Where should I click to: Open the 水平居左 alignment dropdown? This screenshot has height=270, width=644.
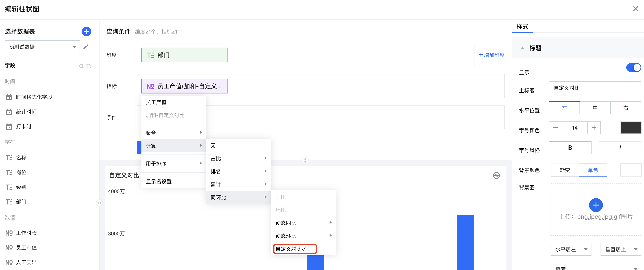click(x=570, y=249)
